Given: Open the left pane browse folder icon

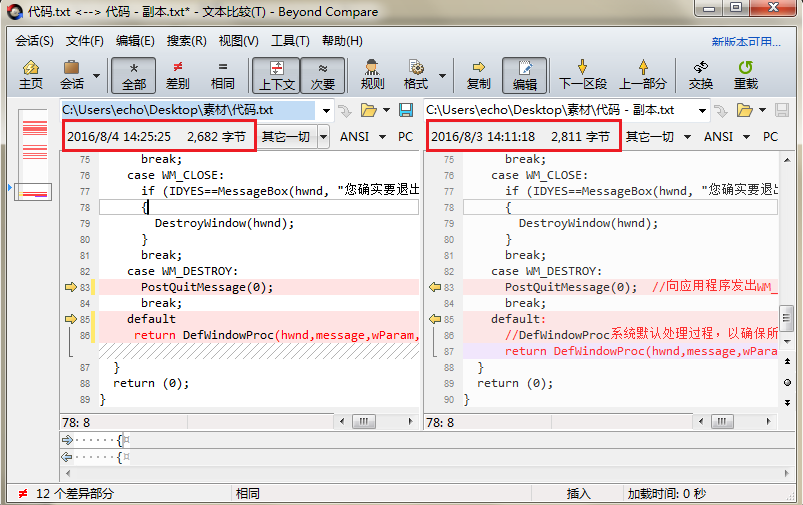Looking at the screenshot, I should (368, 110).
